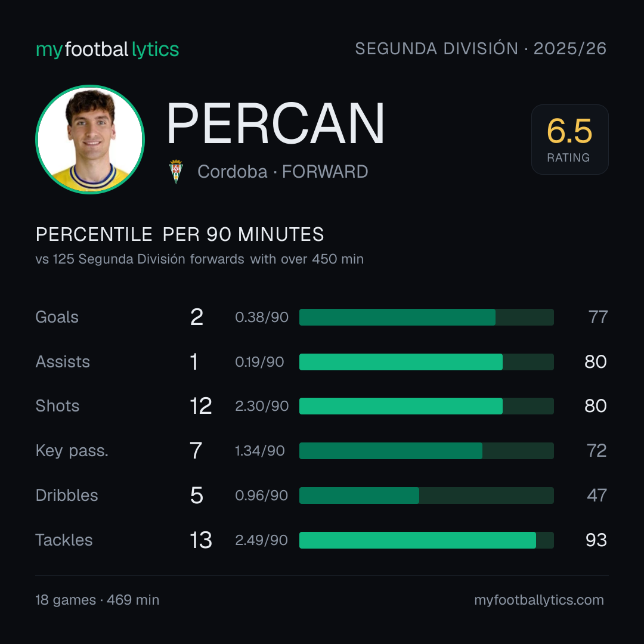Click the Tackles percentile value 93
This screenshot has height=644, width=644.
596,540
